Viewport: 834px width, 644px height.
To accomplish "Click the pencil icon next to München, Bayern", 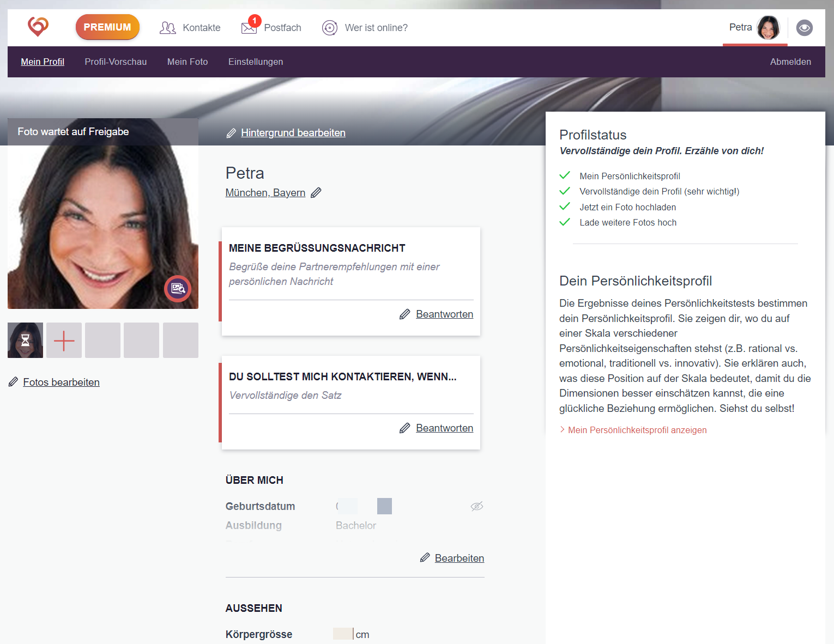I will tap(316, 193).
